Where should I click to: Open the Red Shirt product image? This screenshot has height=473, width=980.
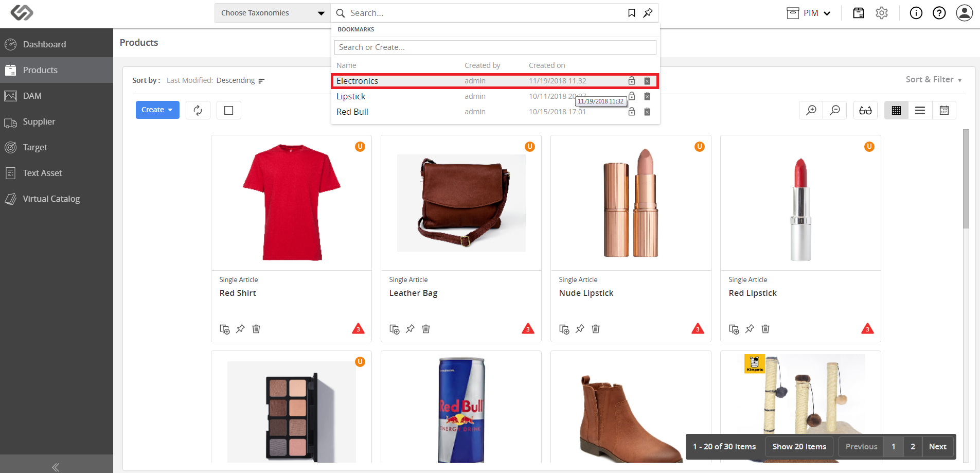point(291,203)
